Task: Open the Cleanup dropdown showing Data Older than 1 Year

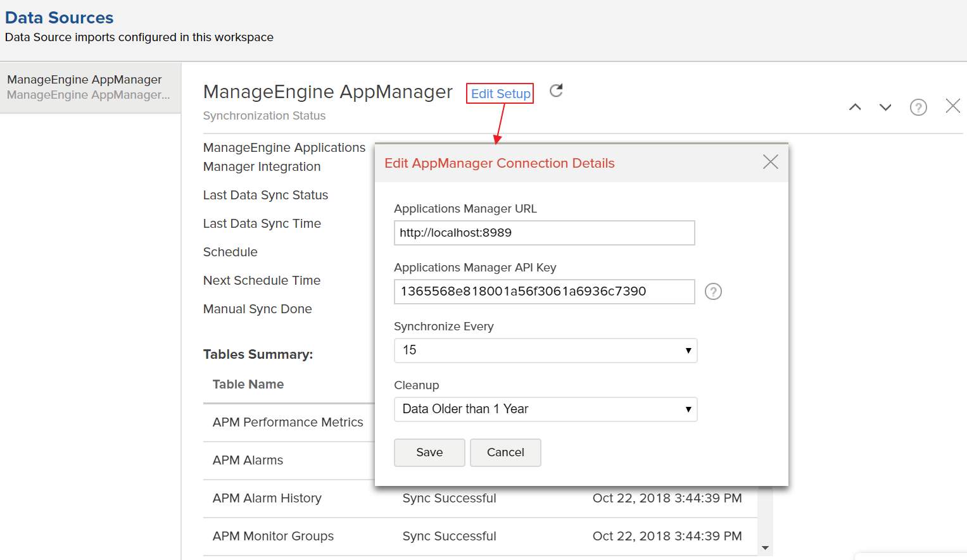Action: point(545,409)
